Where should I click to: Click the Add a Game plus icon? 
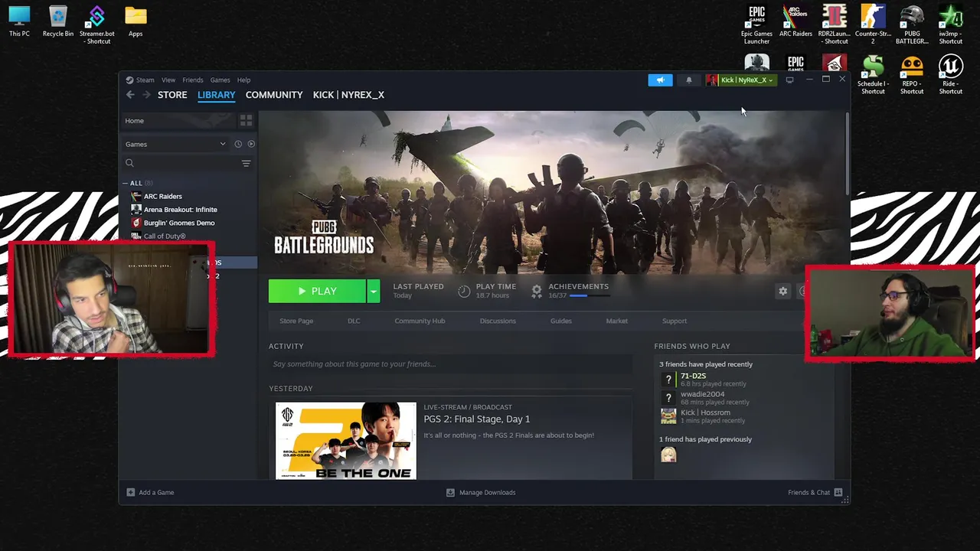coord(130,492)
